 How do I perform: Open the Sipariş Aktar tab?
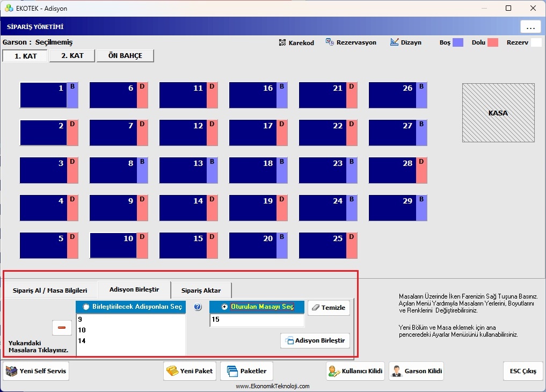(x=201, y=291)
